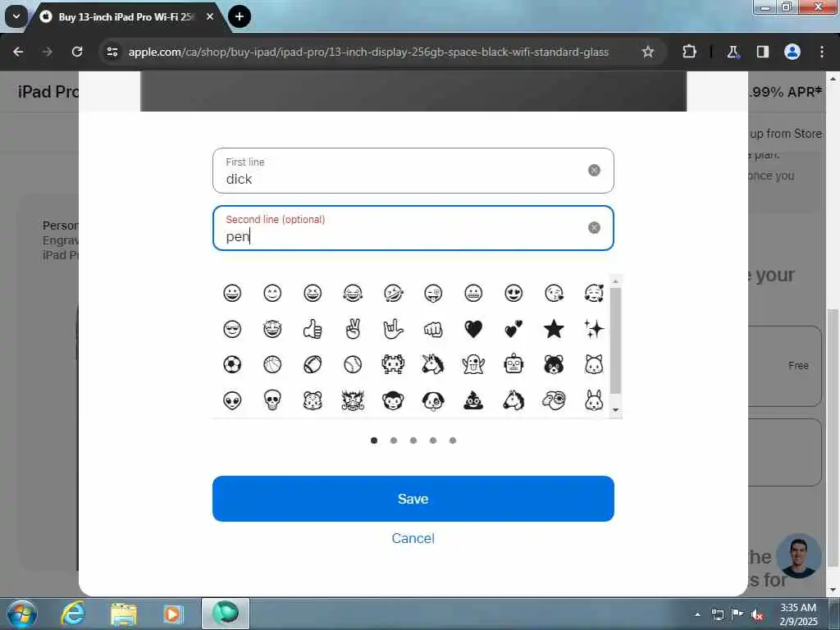Open the browser extensions menu
This screenshot has width=840, height=630.
(689, 52)
